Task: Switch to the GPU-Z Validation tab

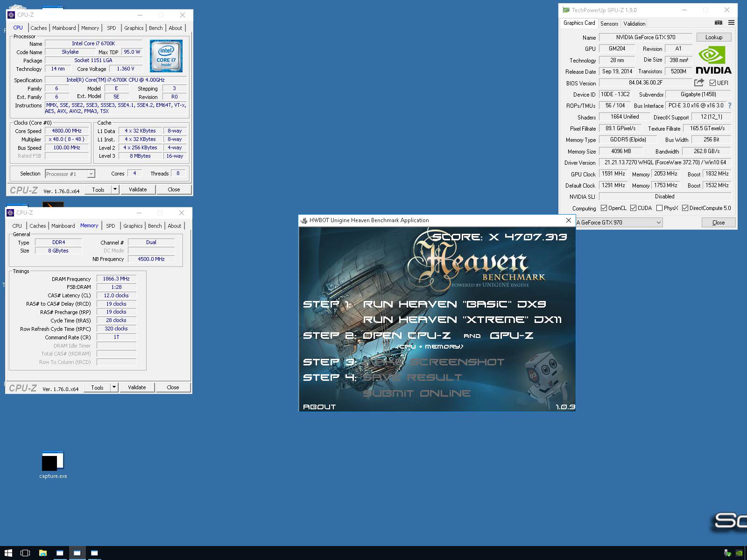Action: (x=634, y=23)
